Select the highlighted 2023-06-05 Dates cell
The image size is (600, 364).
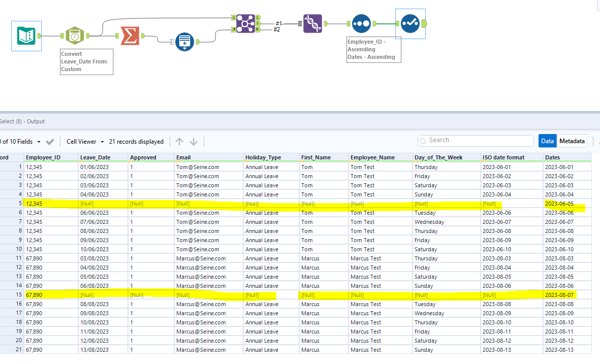coord(559,204)
